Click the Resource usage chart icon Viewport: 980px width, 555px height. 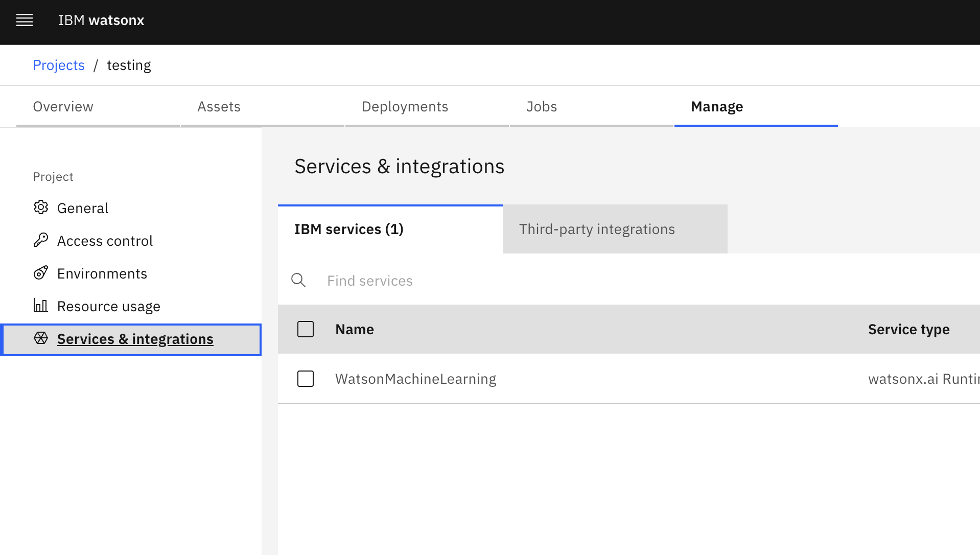pyautogui.click(x=41, y=306)
